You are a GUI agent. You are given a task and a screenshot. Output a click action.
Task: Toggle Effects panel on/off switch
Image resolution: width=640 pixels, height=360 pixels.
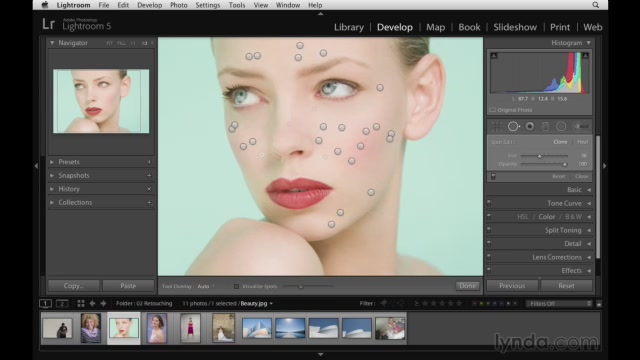click(489, 270)
